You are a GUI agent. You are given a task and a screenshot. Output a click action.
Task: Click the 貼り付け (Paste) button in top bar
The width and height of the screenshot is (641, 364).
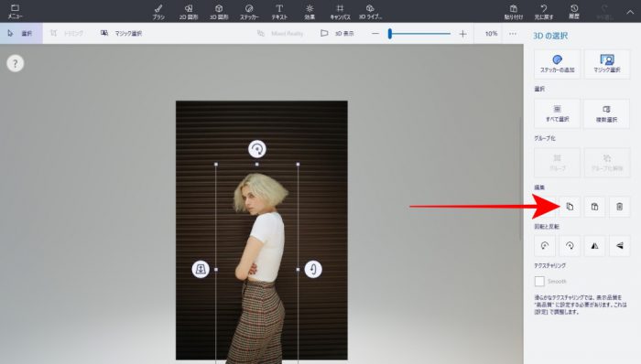pyautogui.click(x=514, y=11)
